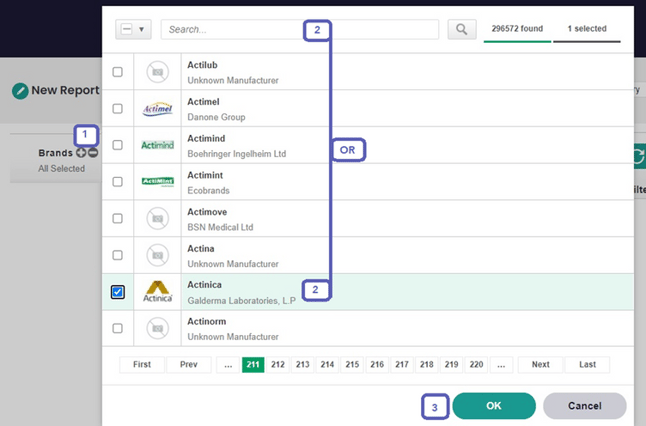Jump to the First page
This screenshot has height=426, width=646.
click(x=142, y=365)
